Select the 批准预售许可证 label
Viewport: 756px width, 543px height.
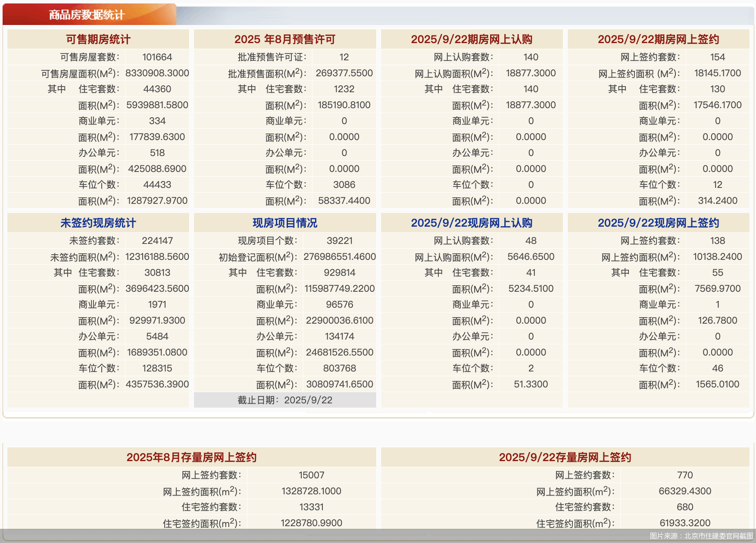click(x=272, y=57)
